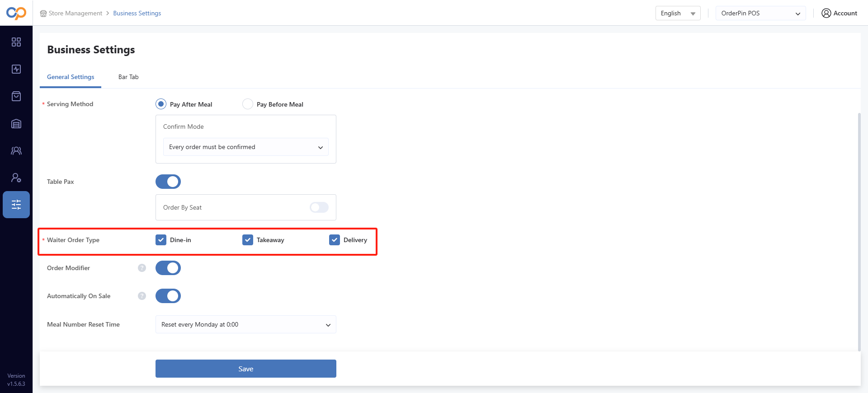Click the Save button
This screenshot has height=393, width=868.
tap(245, 369)
